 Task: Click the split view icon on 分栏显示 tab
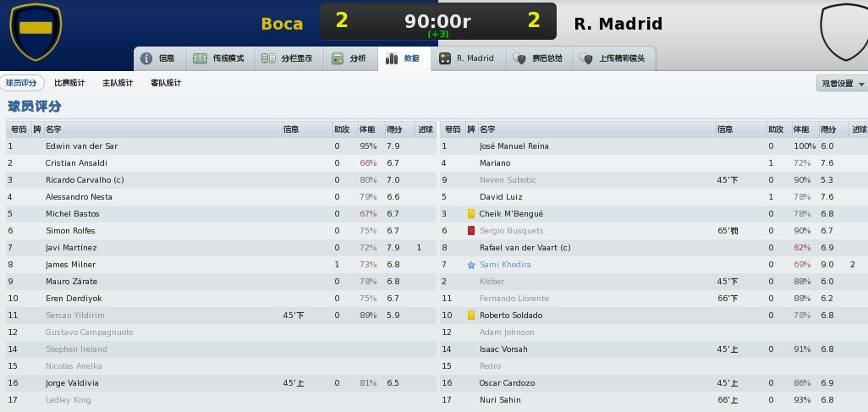[268, 58]
